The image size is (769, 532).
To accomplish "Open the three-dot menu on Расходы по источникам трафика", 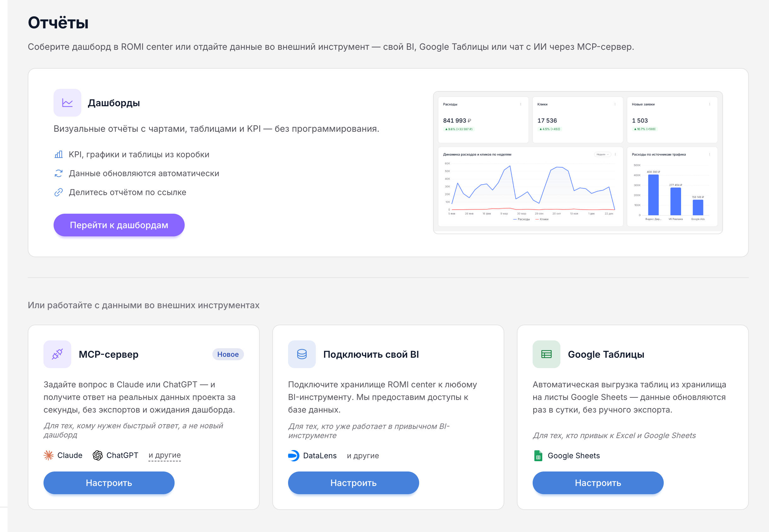I will [709, 154].
